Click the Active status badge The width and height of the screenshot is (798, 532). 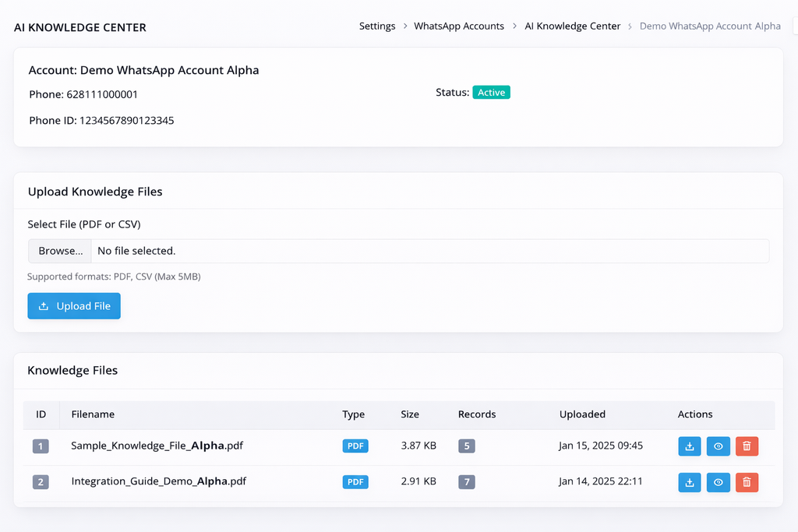pyautogui.click(x=491, y=93)
